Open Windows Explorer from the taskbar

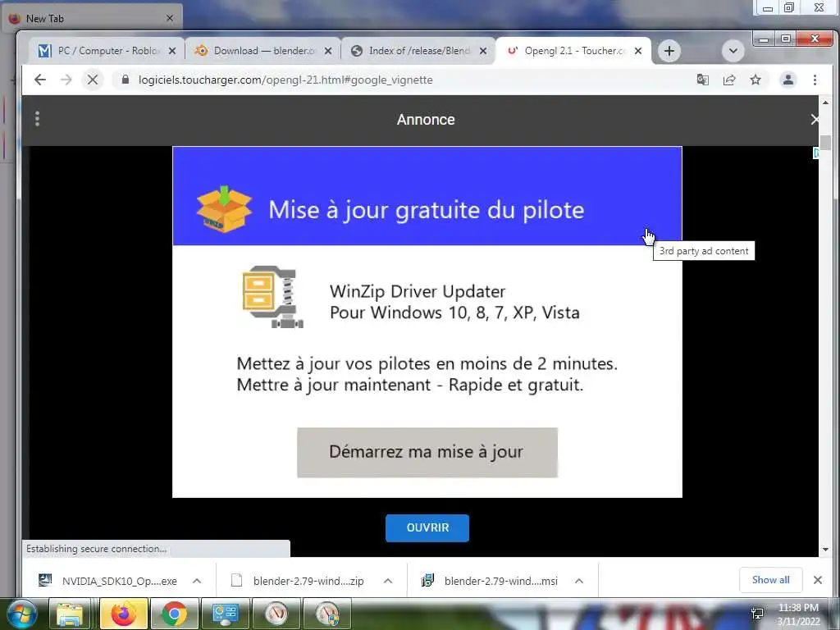71,614
